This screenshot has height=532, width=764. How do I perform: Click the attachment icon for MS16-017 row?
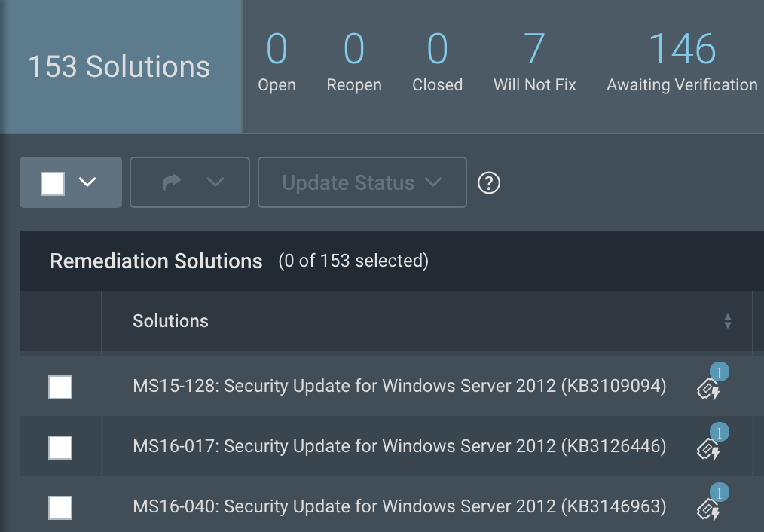point(707,449)
